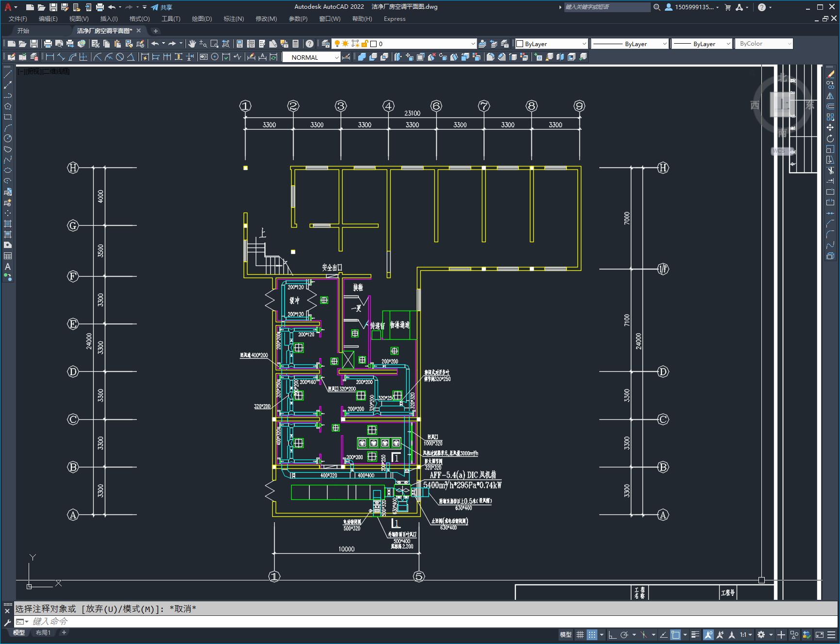Toggle lineweight display in the status bar

pos(695,634)
